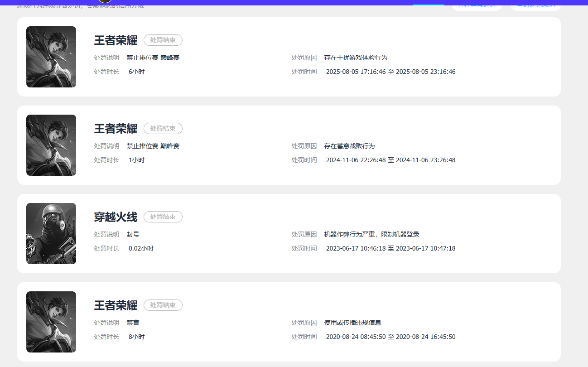Click the game cover on the 禁言 penalty card
Image resolution: width=588 pixels, height=367 pixels.
(51, 322)
